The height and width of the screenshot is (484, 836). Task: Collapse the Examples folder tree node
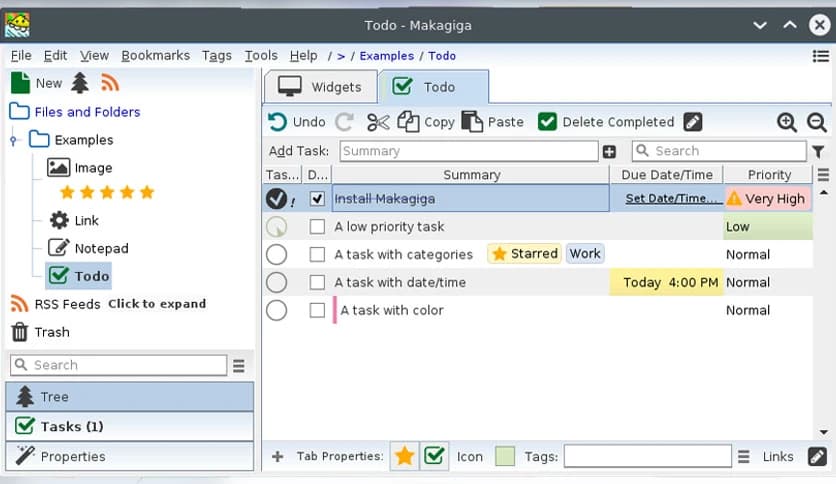tap(14, 140)
